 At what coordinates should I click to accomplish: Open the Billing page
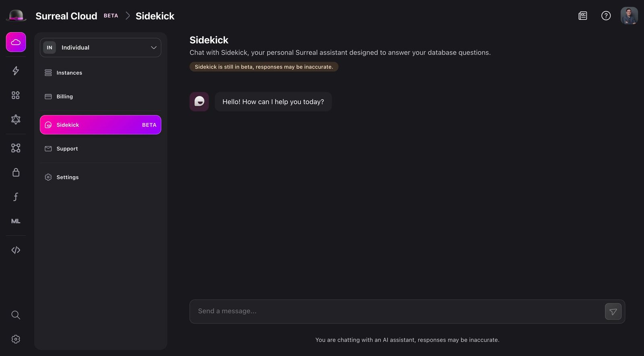pyautogui.click(x=65, y=97)
